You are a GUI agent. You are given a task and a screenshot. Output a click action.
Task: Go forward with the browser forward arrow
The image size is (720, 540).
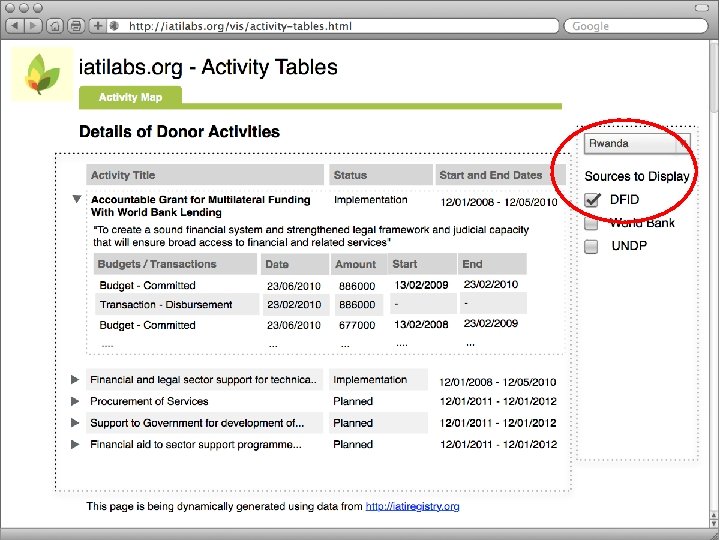click(x=33, y=26)
